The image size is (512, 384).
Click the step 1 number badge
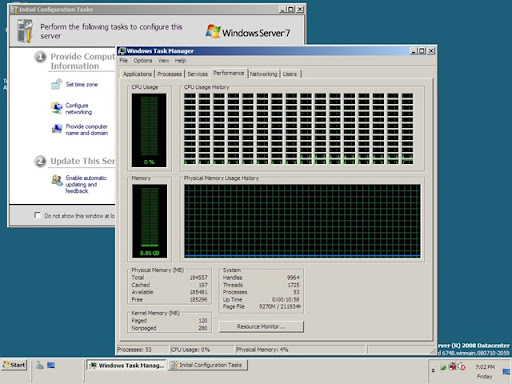(40, 57)
